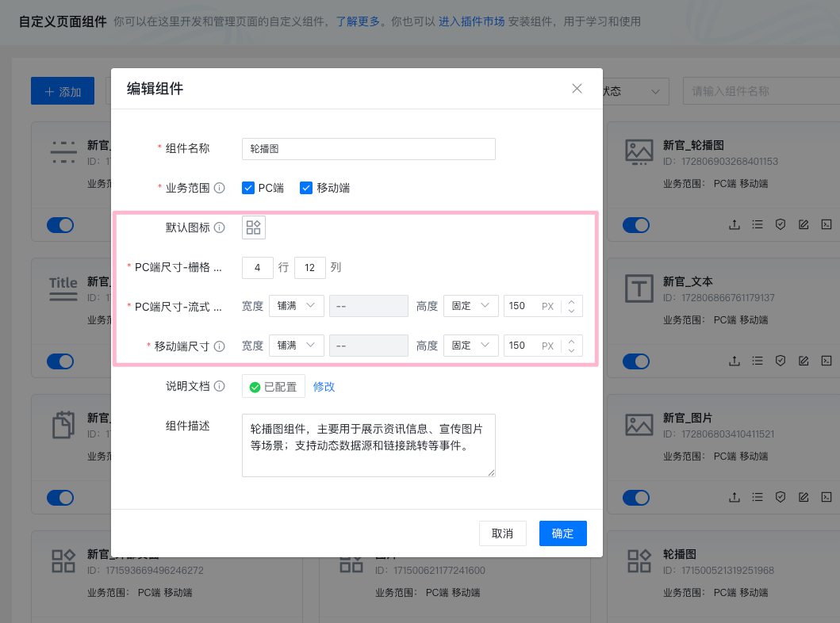Open the 进入插件市场 link

pyautogui.click(x=471, y=21)
